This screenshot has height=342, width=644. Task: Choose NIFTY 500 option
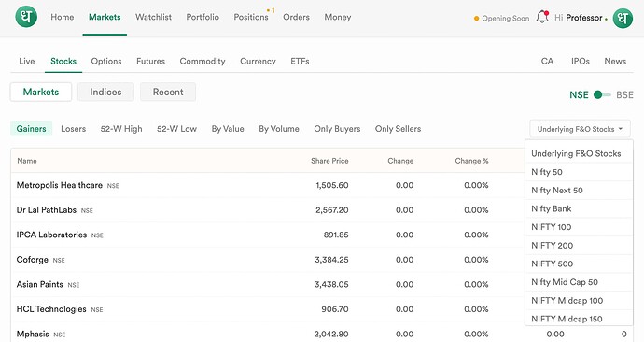point(579,264)
